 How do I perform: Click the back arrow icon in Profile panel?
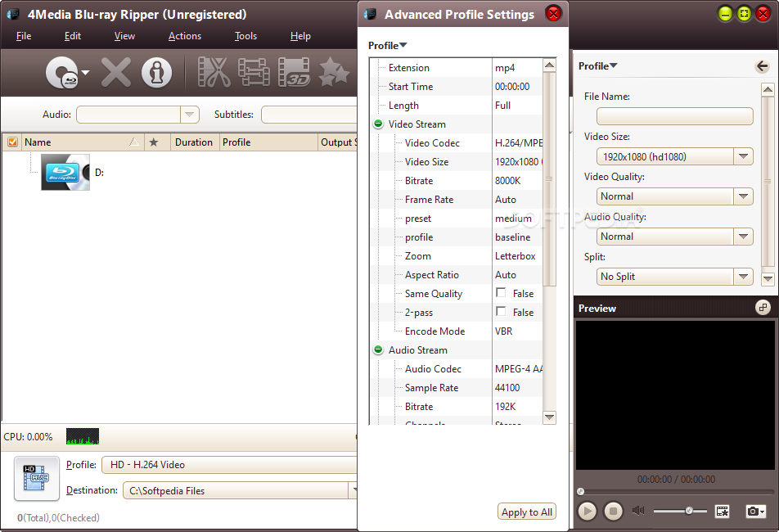click(762, 66)
